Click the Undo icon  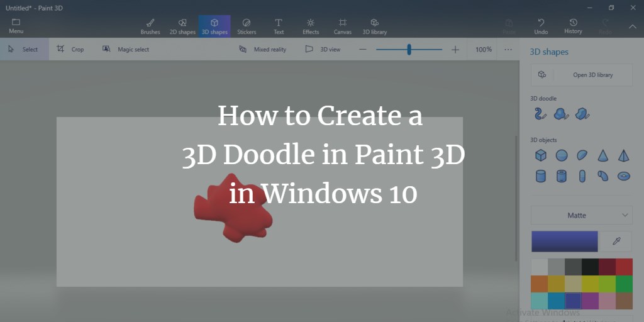pos(541,23)
